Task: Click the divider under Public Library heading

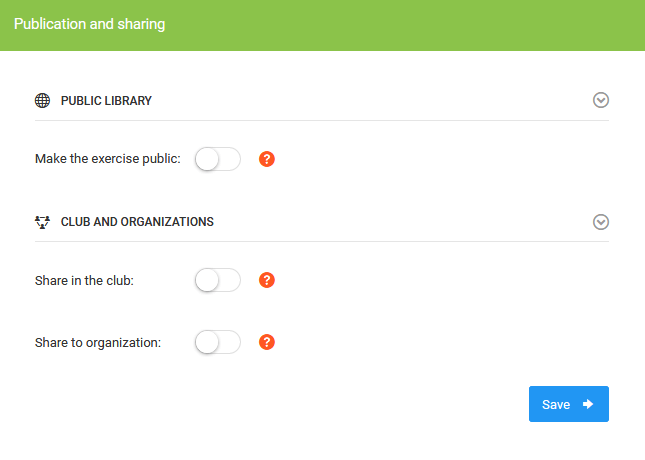Action: pyautogui.click(x=322, y=120)
